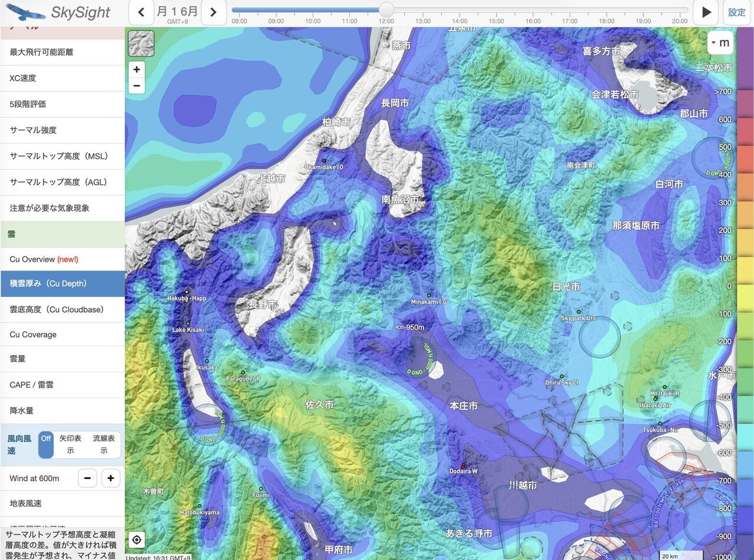Viewport: 754px width, 560px height.
Task: Click the <=-950m value label
Action: [x=410, y=327]
